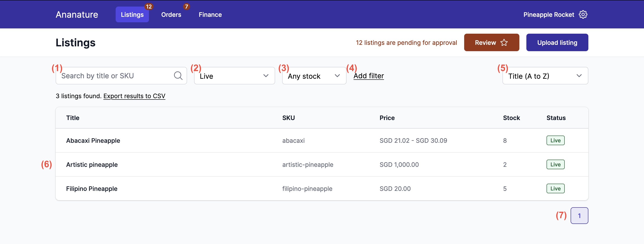Switch to the Finance tab
The height and width of the screenshot is (244, 644).
(210, 14)
